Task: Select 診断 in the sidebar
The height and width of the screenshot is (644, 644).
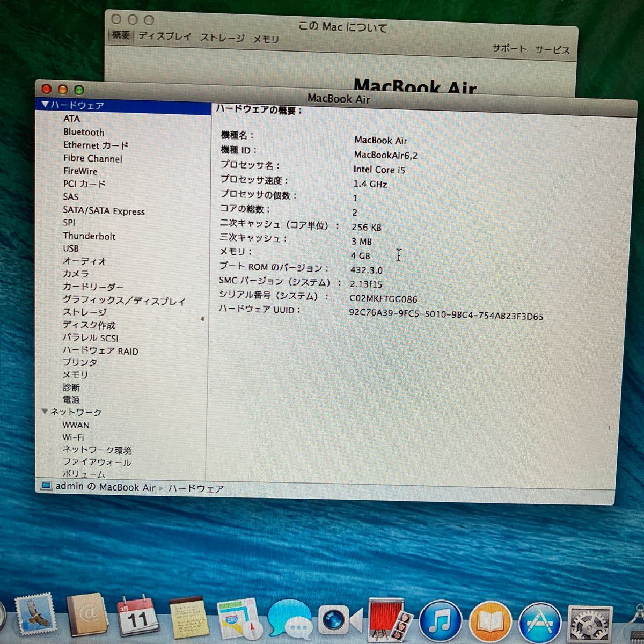Action: (71, 387)
